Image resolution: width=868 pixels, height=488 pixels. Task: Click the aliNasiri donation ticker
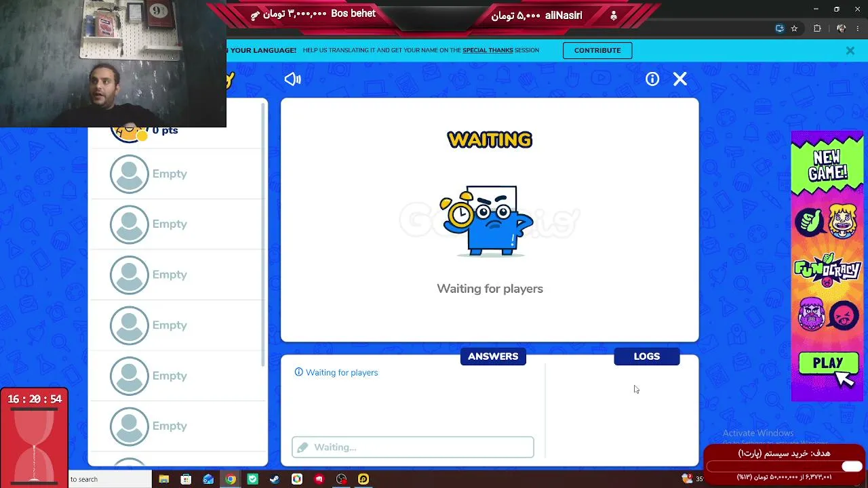coord(537,15)
